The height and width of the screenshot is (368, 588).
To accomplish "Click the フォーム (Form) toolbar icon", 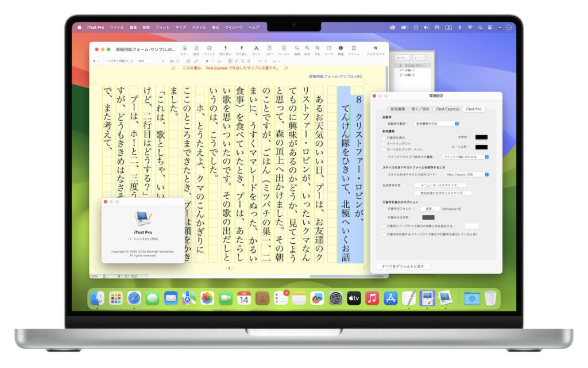I will tap(353, 48).
